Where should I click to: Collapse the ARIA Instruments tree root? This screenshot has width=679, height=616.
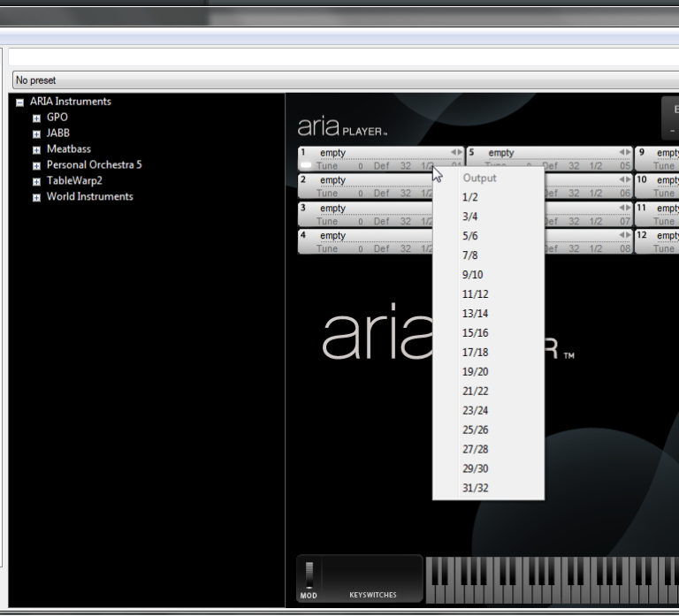tap(20, 102)
